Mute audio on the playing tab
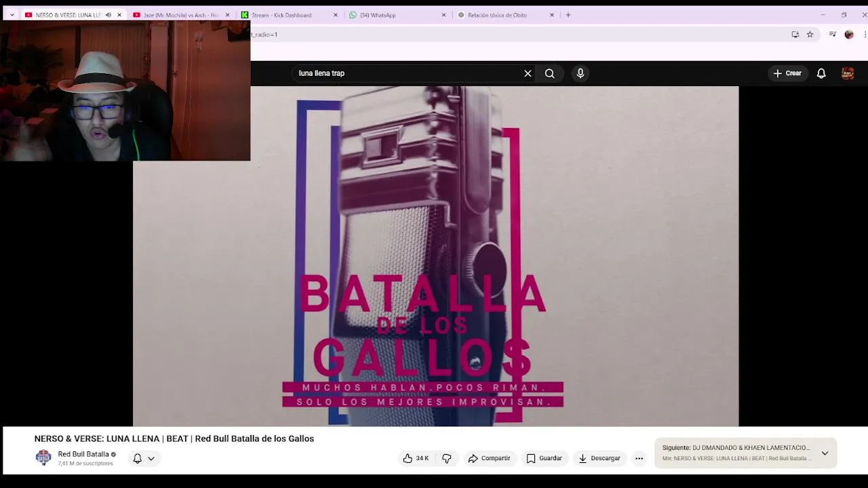 pyautogui.click(x=108, y=15)
